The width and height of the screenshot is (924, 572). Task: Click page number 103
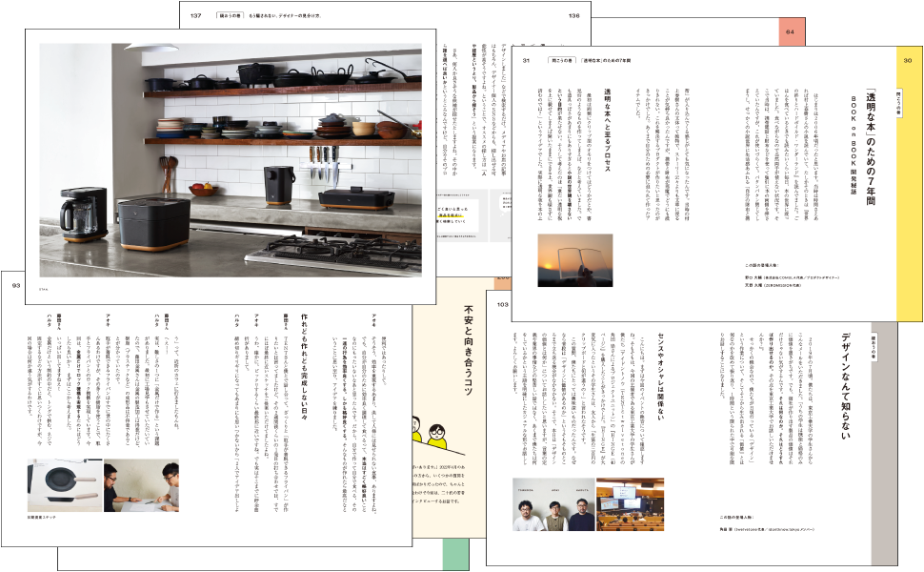[x=503, y=305]
